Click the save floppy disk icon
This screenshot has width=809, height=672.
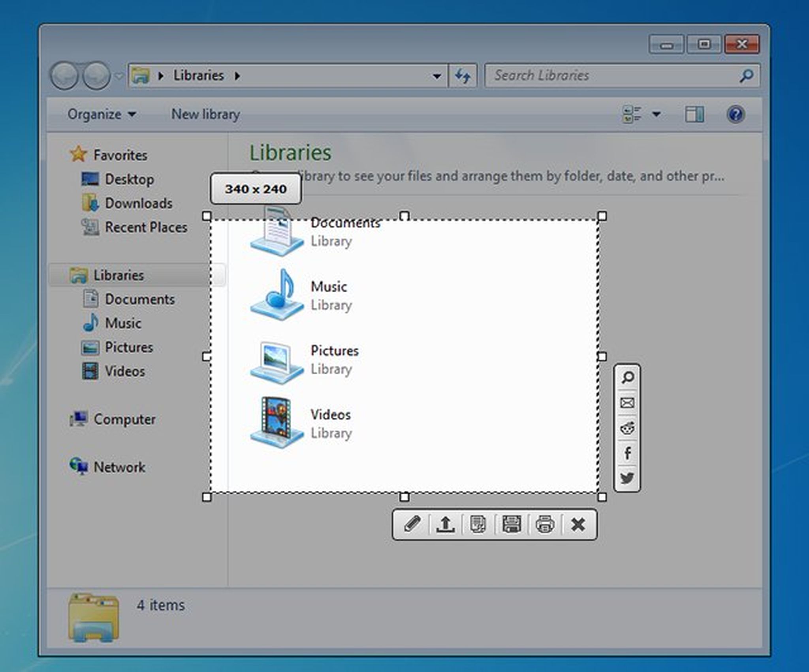point(512,524)
